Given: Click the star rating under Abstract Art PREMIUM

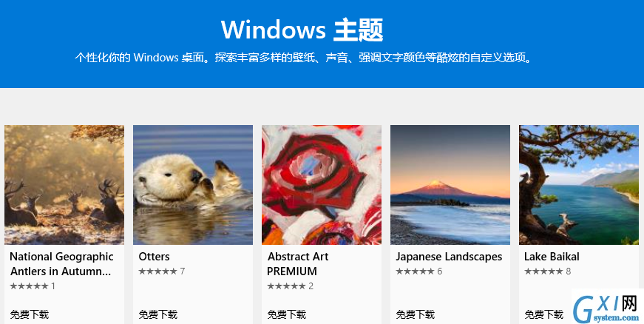Looking at the screenshot, I should [x=290, y=286].
